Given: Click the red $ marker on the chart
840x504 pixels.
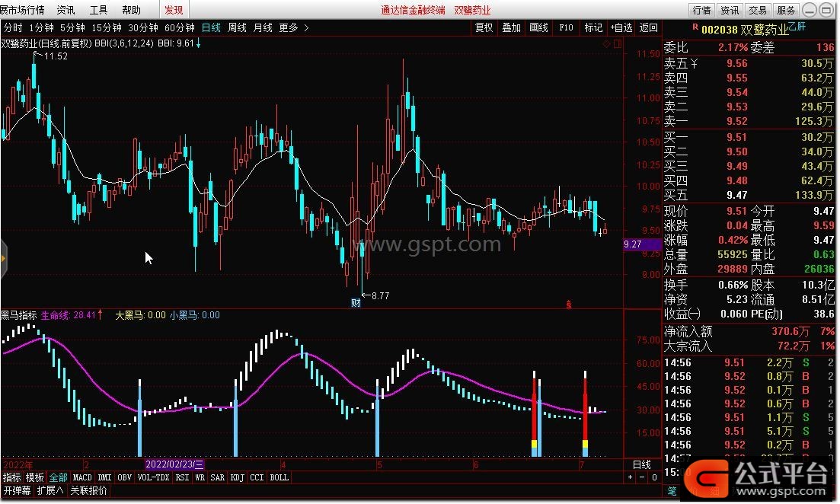Looking at the screenshot, I should [x=568, y=305].
